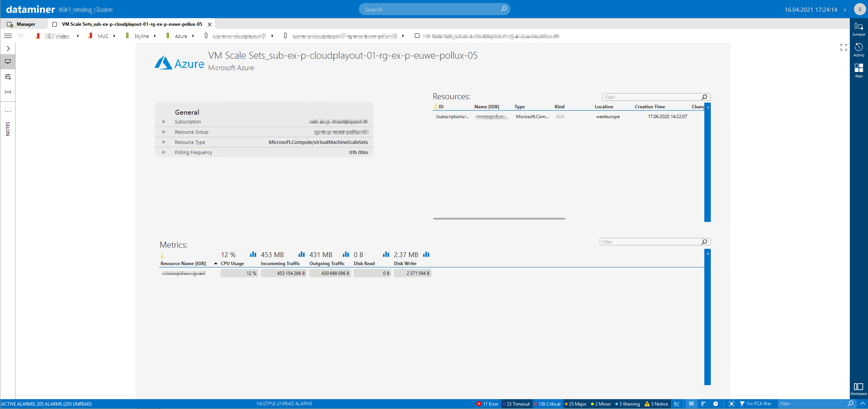868x409 pixels.
Task: Filter alarms by 25 Major
Action: point(576,404)
